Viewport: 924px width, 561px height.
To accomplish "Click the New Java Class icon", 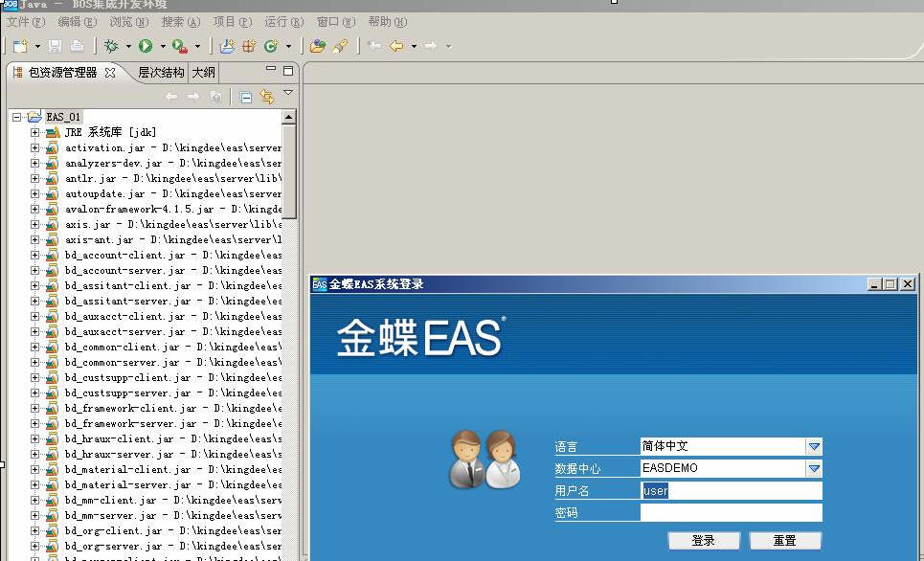I will [x=271, y=46].
